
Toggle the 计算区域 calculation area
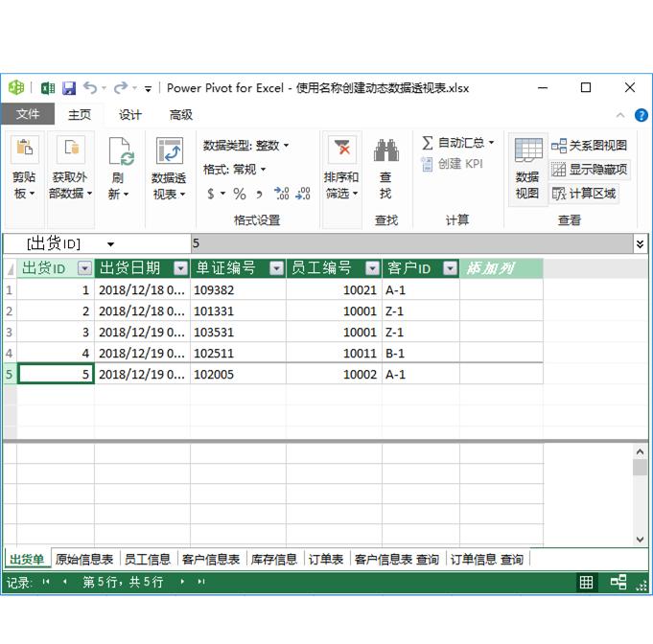point(584,194)
